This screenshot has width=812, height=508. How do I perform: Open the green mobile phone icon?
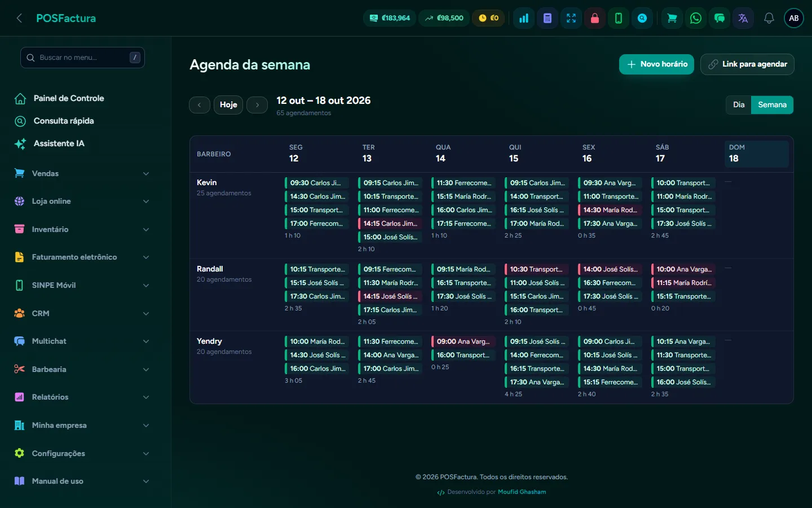(x=619, y=18)
